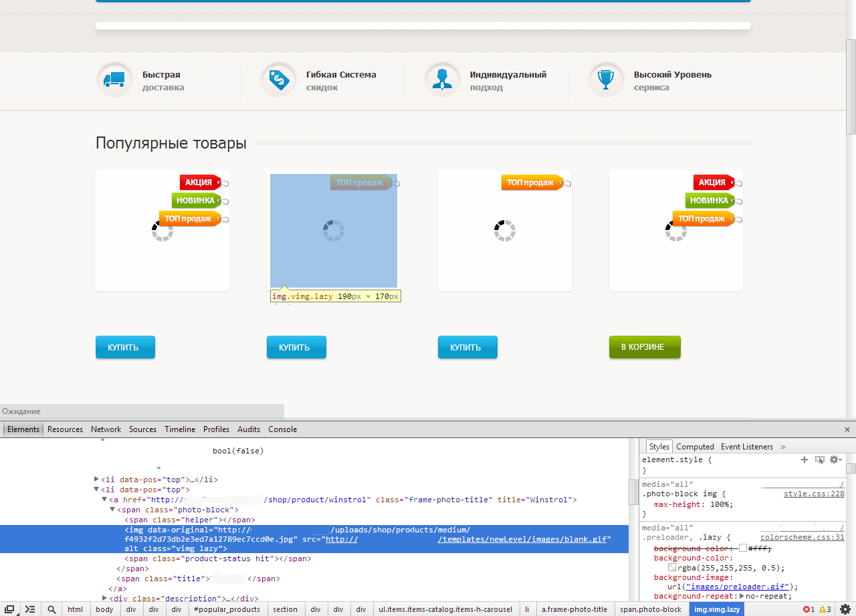The width and height of the screenshot is (856, 616).
Task: Open the Timeline tab
Action: point(180,429)
